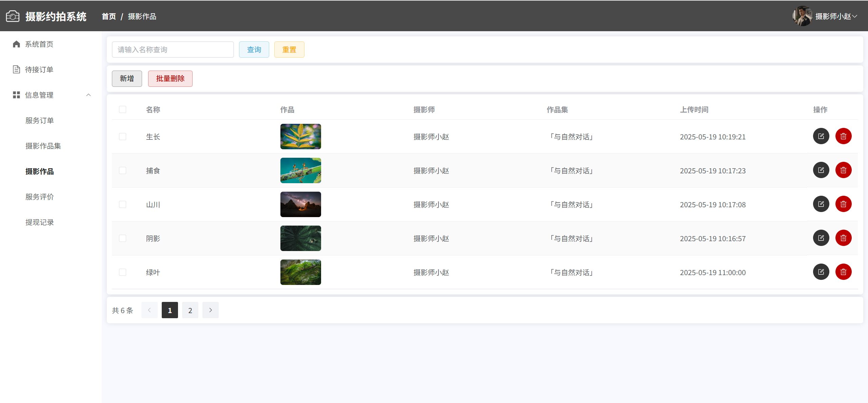Screen dimensions: 868x403
Task: Check the checkbox for 生长 row
Action: pos(122,137)
